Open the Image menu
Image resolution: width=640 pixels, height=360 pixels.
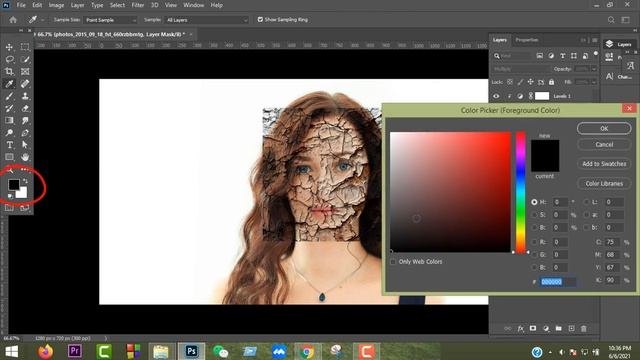56,5
